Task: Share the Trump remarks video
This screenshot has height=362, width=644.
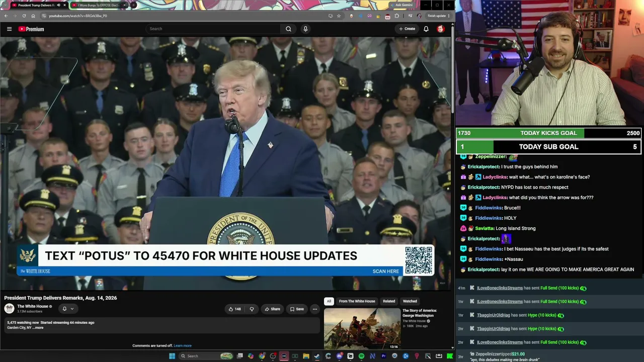Action: (x=273, y=309)
